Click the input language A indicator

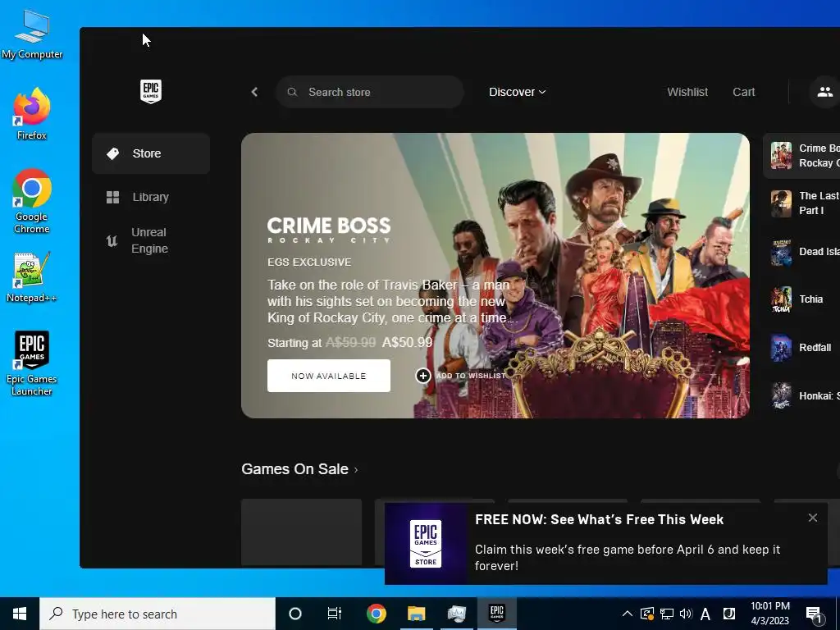[705, 614]
